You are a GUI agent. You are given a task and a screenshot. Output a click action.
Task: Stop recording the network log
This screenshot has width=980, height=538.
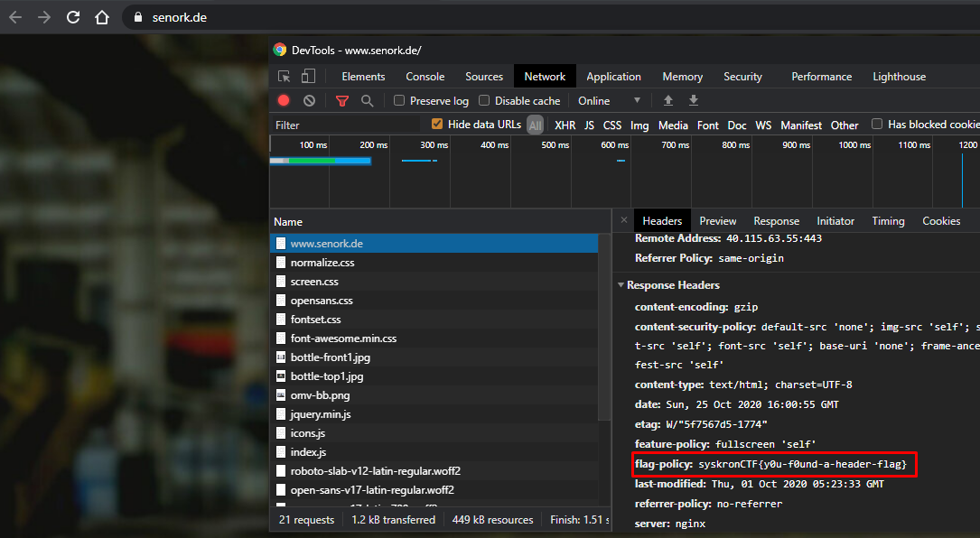coord(284,100)
